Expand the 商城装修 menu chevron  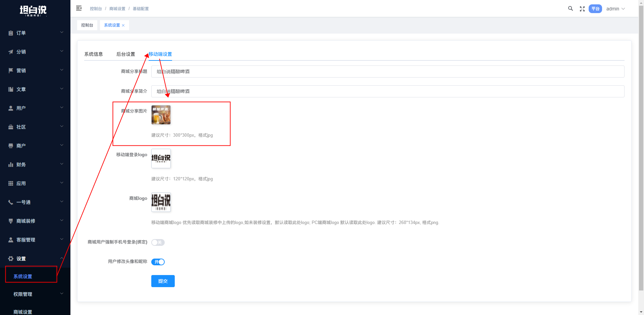point(62,220)
